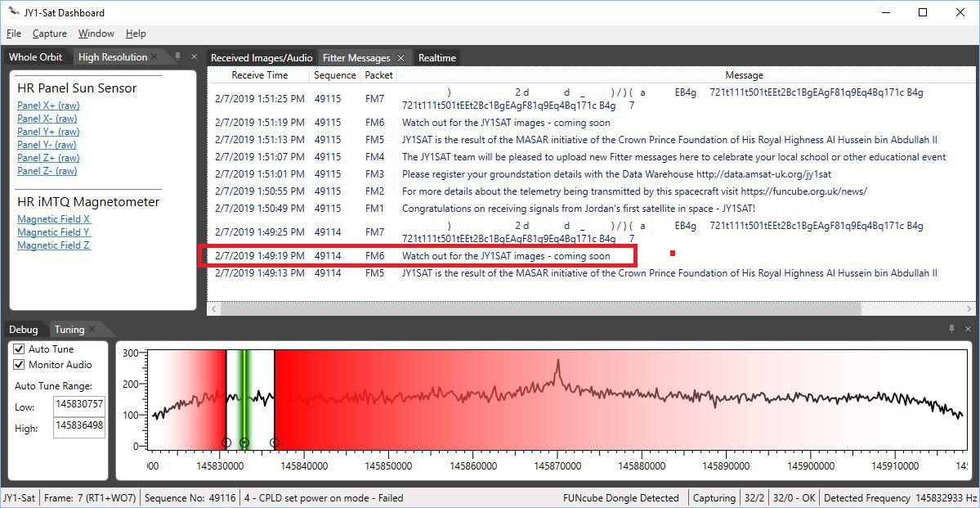Sort by the Sequence column header

334,75
